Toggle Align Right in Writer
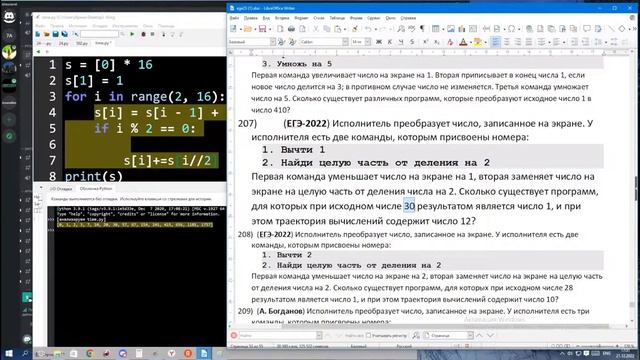Screen dimensions: 640x360 (518, 42)
